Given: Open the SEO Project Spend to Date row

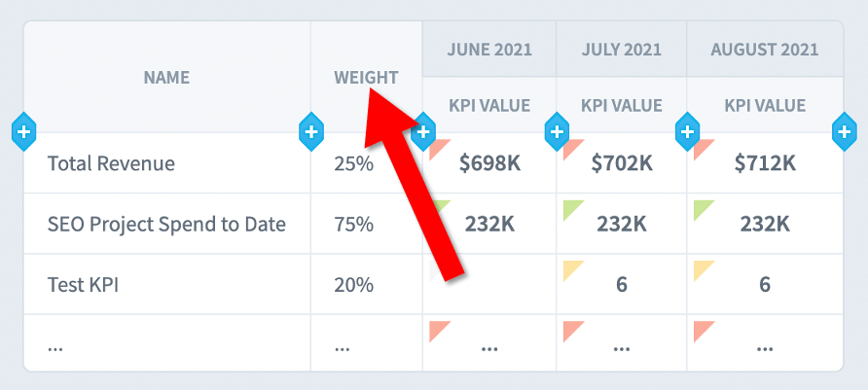Looking at the screenshot, I should pyautogui.click(x=166, y=224).
